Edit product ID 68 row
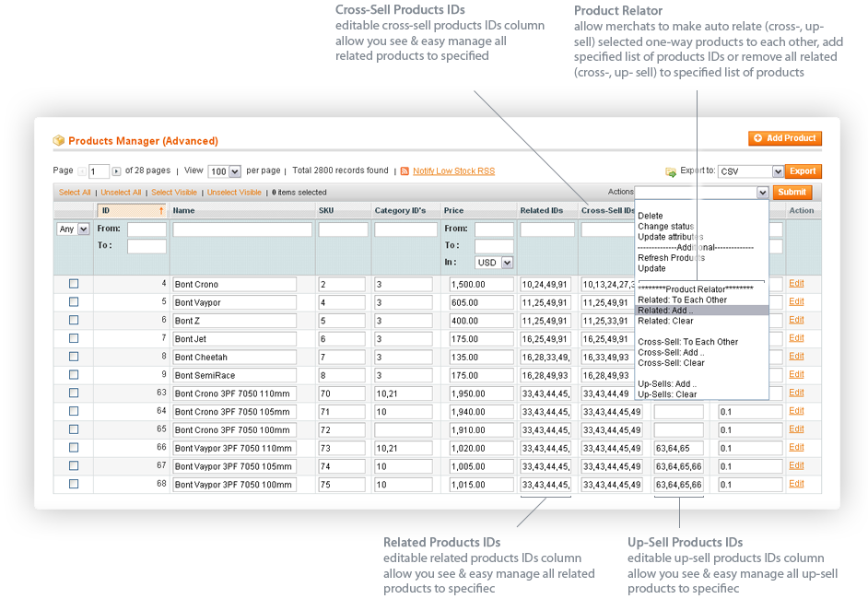868x599 pixels. point(796,484)
